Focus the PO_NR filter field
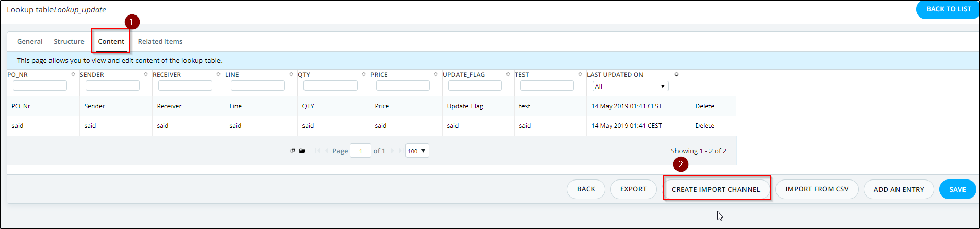 pyautogui.click(x=40, y=86)
